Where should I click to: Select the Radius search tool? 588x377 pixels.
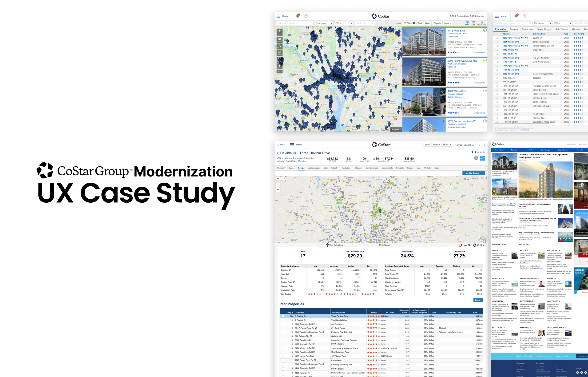[279, 53]
